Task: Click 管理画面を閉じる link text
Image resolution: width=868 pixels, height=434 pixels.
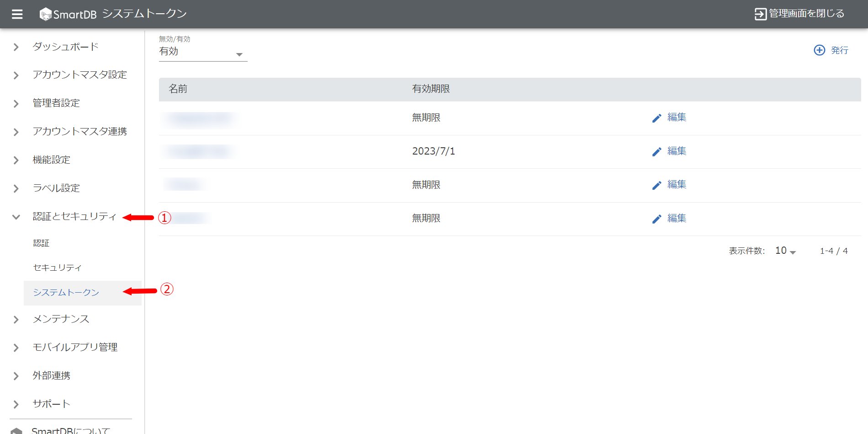Action: click(807, 14)
